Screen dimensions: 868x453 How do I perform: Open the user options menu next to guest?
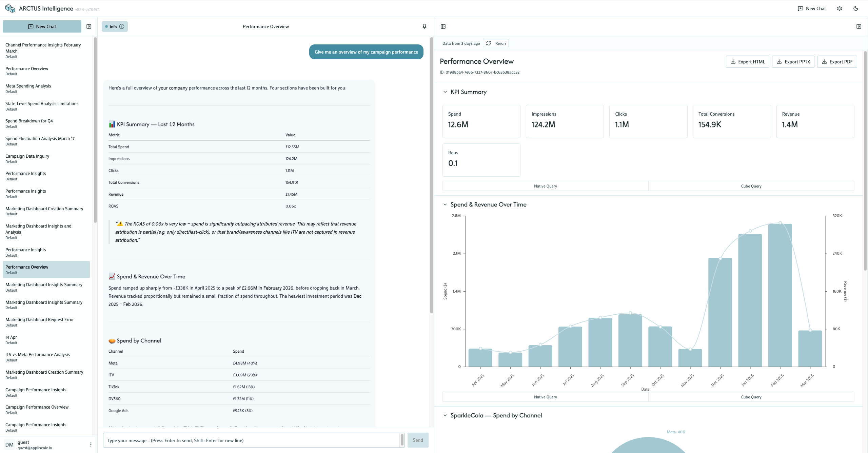tap(91, 445)
